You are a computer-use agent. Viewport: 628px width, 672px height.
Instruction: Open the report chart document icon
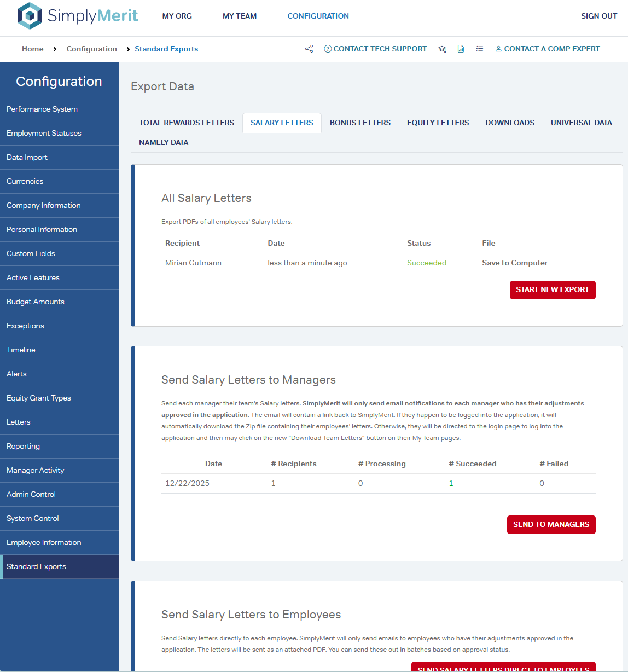pos(461,49)
